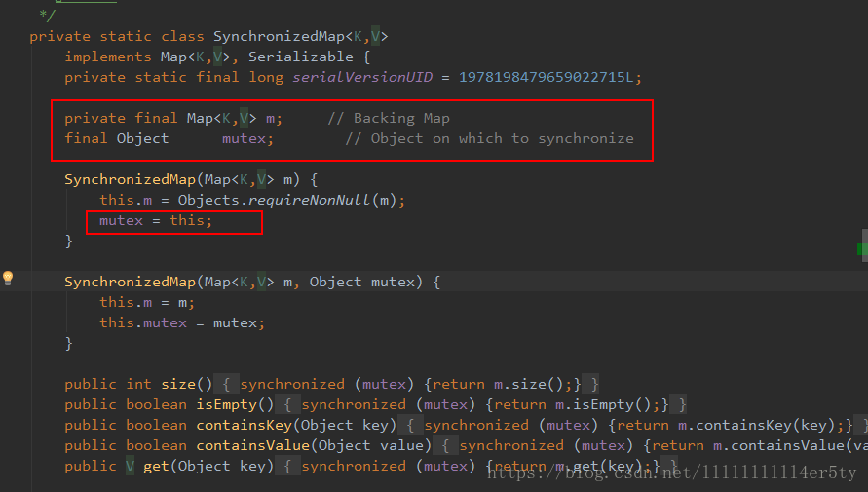The width and height of the screenshot is (868, 492).
Task: Click 'mutex' in final Object declaration
Action: (x=244, y=139)
